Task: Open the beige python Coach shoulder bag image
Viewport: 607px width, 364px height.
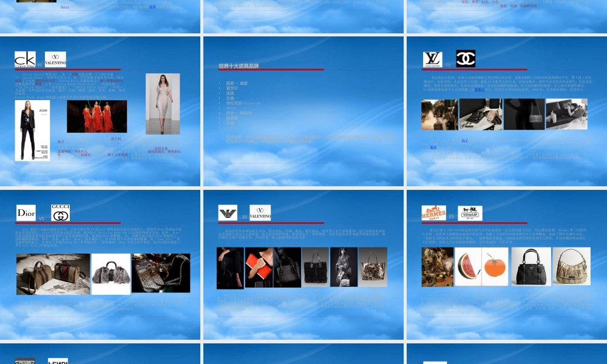Action: pyautogui.click(x=572, y=266)
